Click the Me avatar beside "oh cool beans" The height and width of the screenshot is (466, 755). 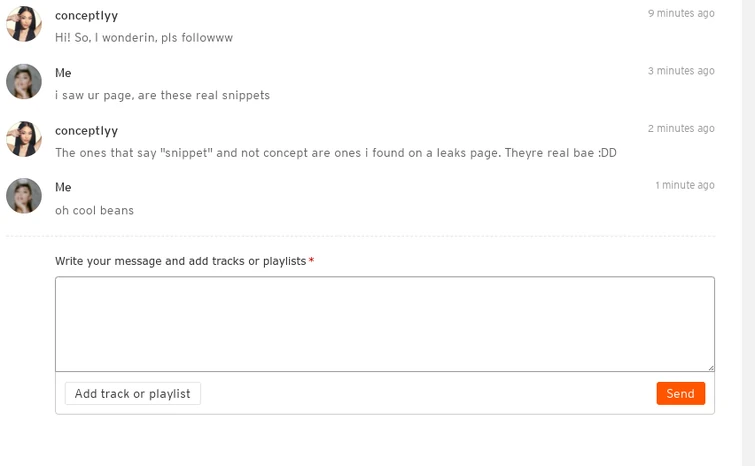24,196
